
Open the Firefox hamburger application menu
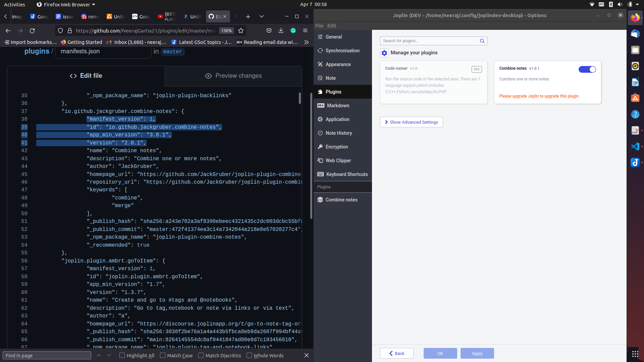pos(305,31)
